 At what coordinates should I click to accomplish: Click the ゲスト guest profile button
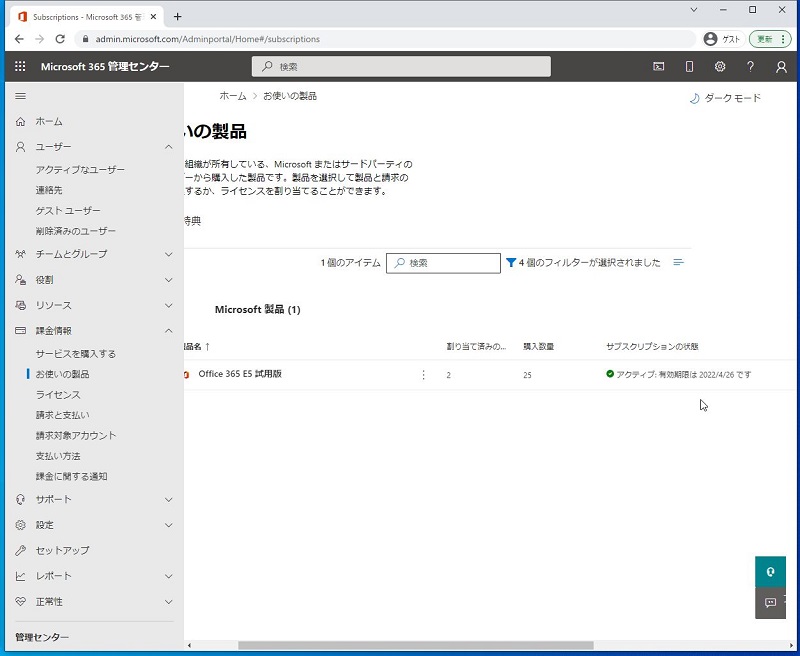(x=722, y=39)
